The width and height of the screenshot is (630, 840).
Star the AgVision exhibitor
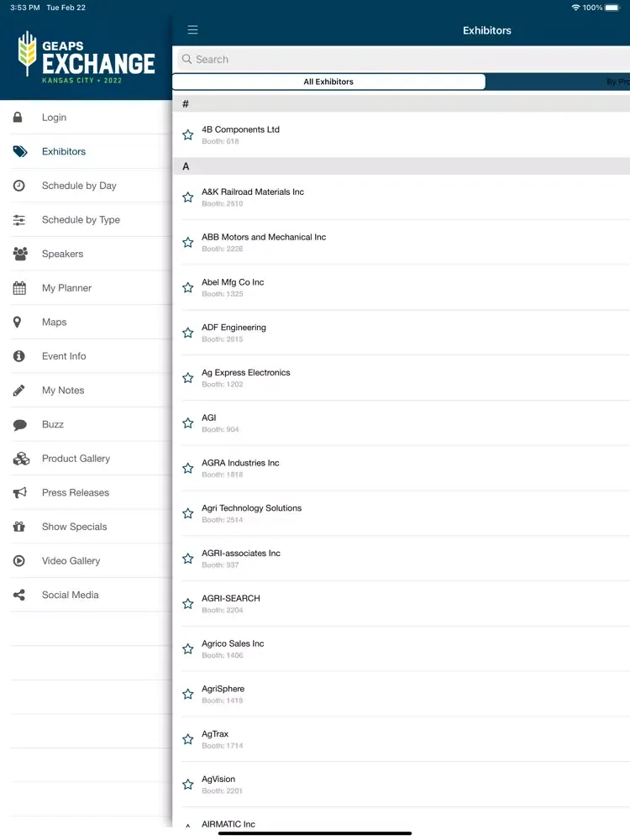point(187,785)
